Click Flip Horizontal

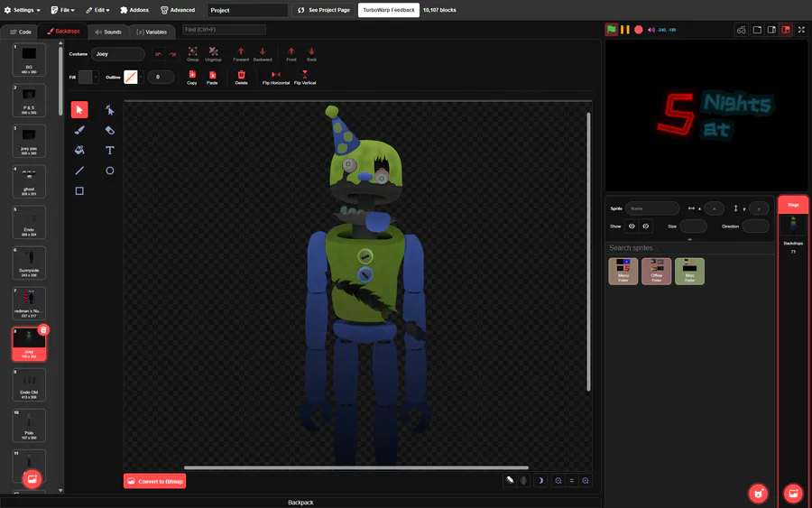click(276, 78)
